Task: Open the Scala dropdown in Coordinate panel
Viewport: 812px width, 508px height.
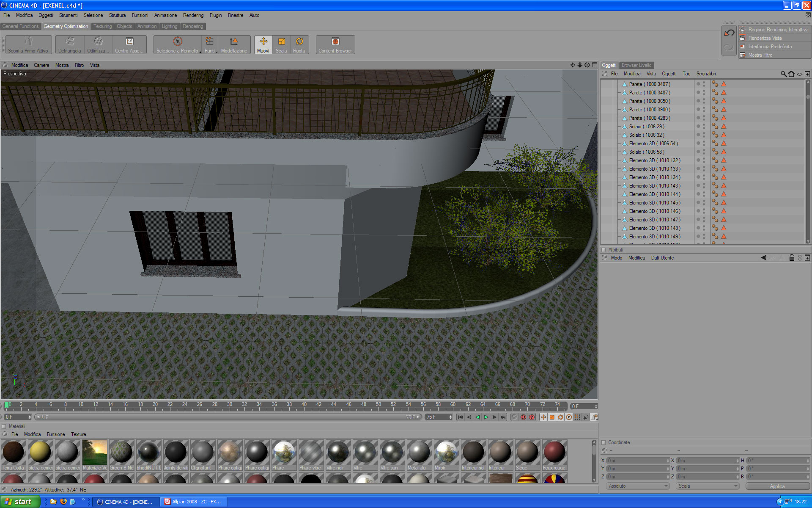Action: coord(707,486)
